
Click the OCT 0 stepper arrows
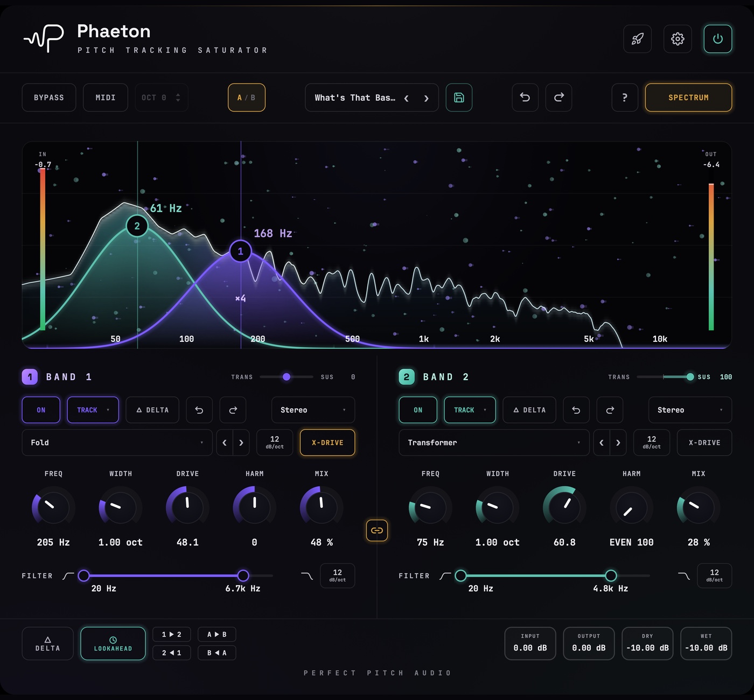(x=178, y=97)
